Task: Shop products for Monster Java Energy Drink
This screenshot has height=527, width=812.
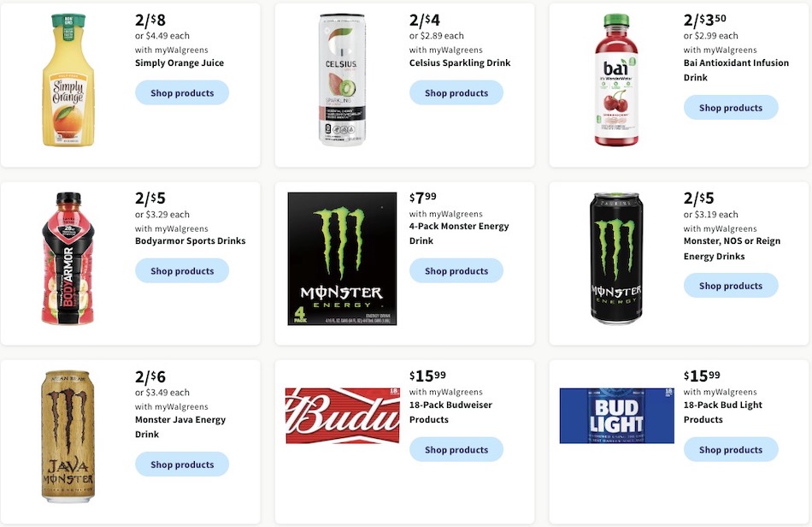Action: [182, 465]
